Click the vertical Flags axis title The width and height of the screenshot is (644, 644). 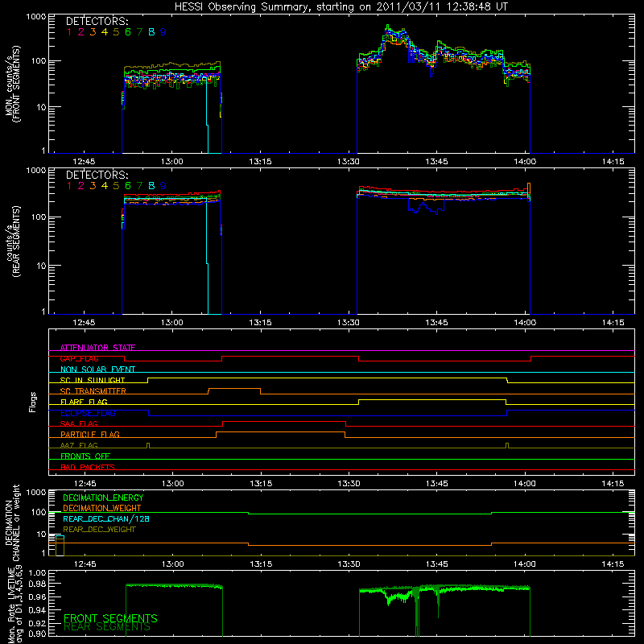coord(32,402)
